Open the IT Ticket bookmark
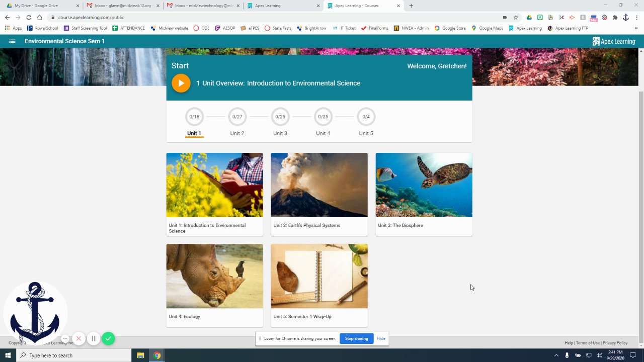Image resolution: width=644 pixels, height=362 pixels. [x=344, y=28]
